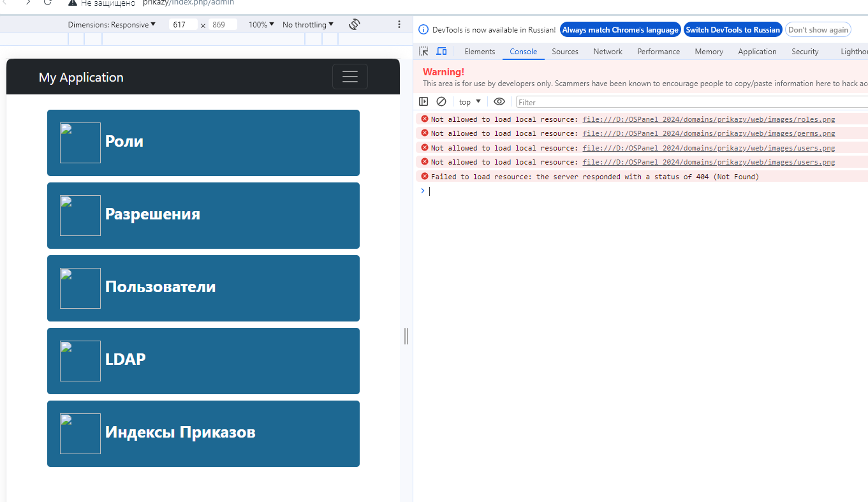The height and width of the screenshot is (502, 868).
Task: Switch to the Elements tab
Action: [x=480, y=52]
